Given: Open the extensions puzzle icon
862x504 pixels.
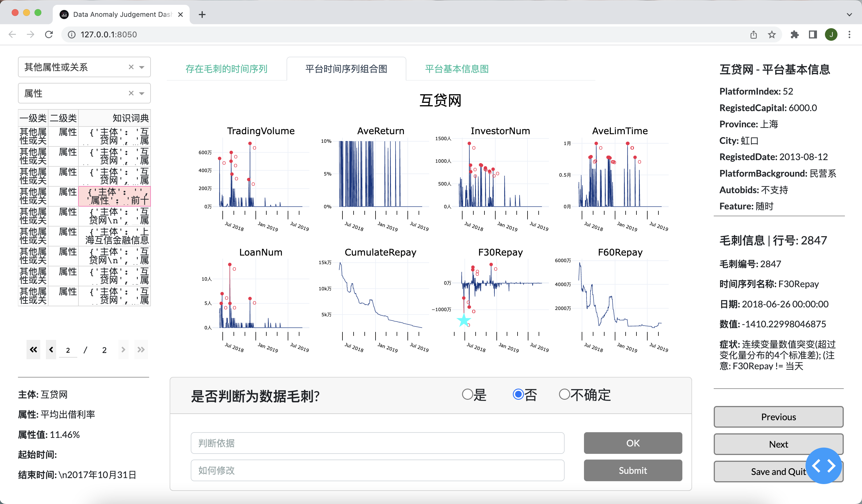Looking at the screenshot, I should pyautogui.click(x=795, y=34).
